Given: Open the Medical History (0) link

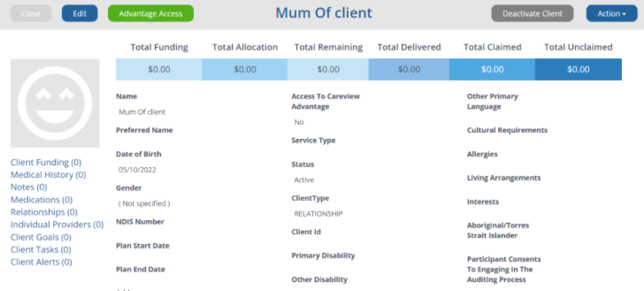Looking at the screenshot, I should point(48,175).
